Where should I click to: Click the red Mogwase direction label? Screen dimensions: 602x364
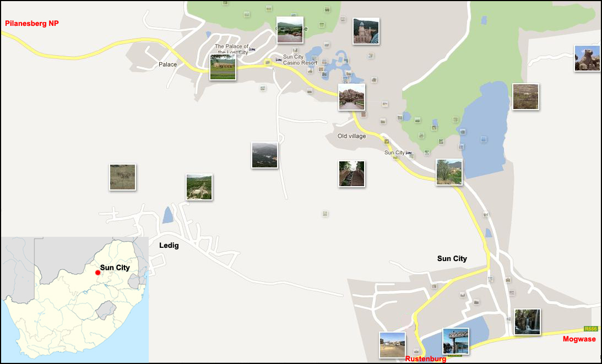point(579,339)
